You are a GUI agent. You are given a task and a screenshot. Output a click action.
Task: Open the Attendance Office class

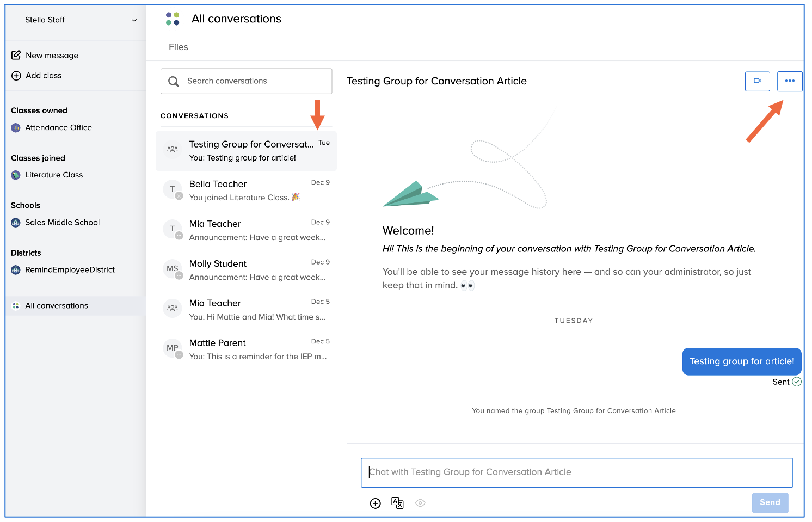coord(58,127)
